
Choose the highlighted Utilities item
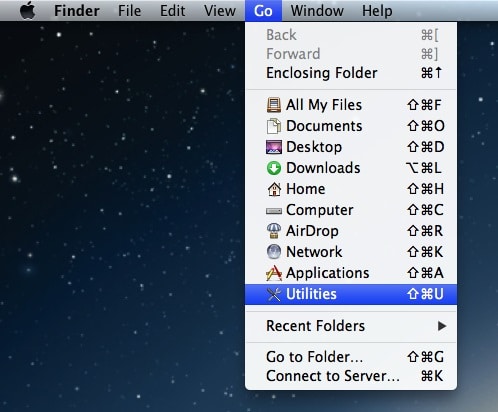[351, 294]
